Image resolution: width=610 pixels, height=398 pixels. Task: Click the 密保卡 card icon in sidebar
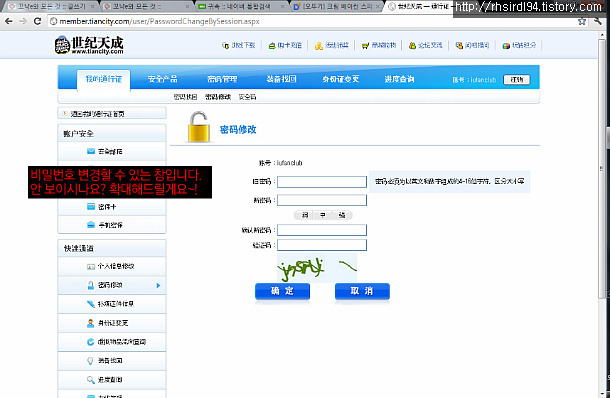pyautogui.click(x=91, y=207)
